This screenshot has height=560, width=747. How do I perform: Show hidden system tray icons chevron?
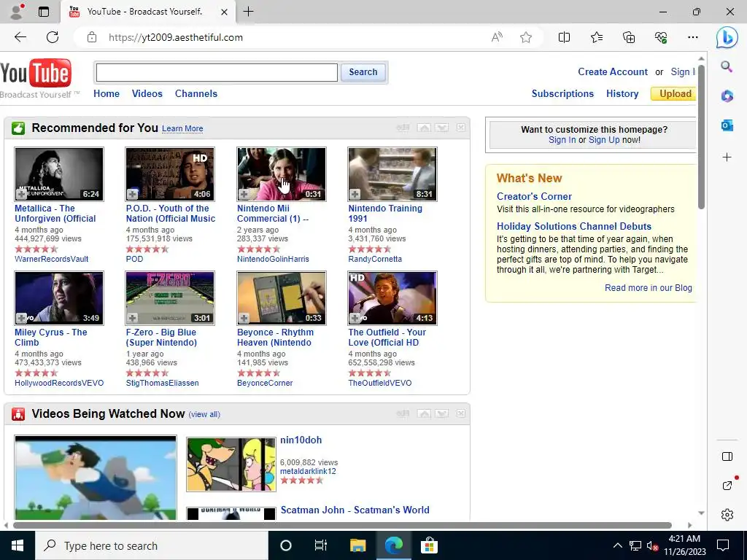(617, 545)
